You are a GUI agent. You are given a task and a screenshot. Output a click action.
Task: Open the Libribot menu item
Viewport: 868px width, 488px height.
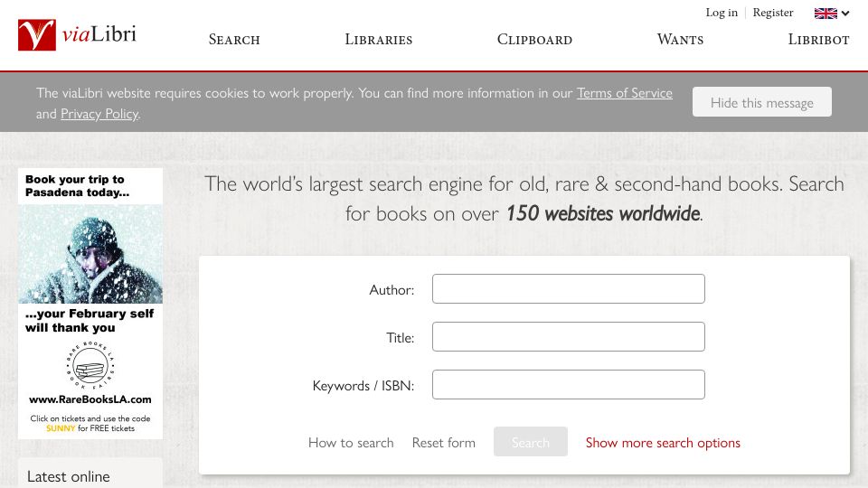coord(819,40)
